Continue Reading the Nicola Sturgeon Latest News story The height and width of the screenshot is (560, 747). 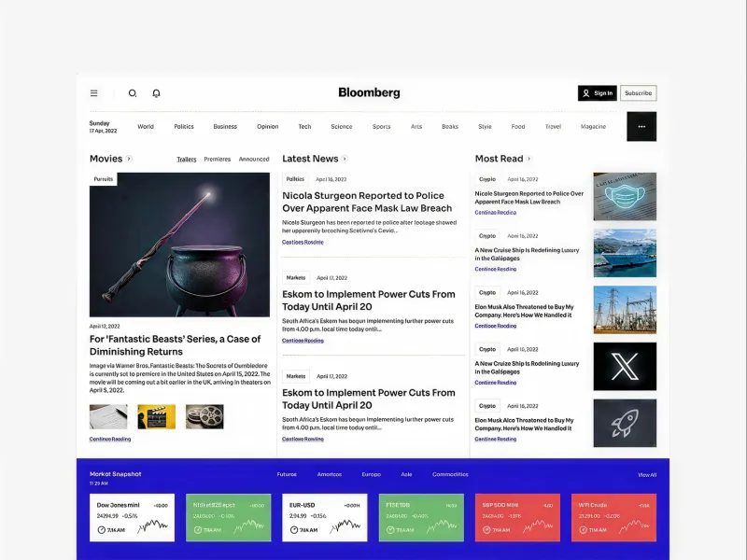(303, 242)
